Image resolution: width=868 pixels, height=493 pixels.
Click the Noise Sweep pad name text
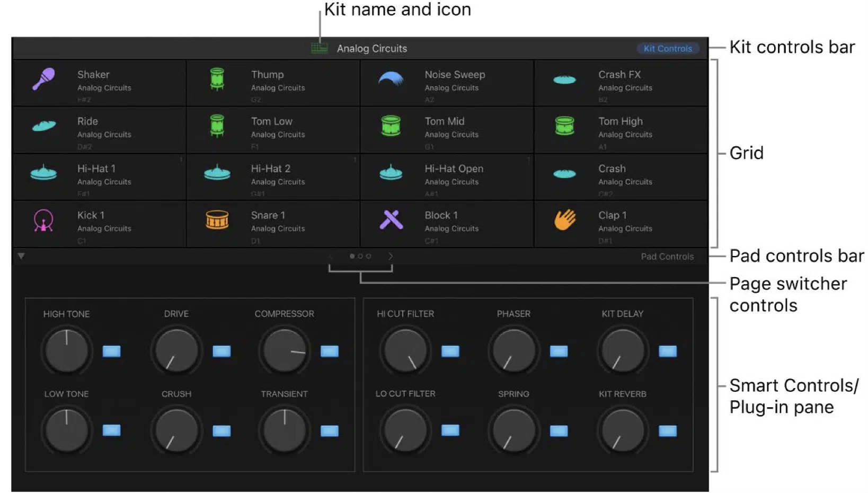coord(455,75)
